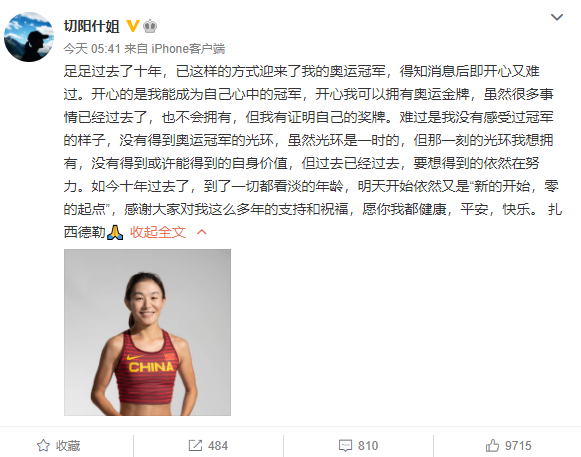Open the 切阳什姐 username link
This screenshot has width=581, height=457.
(92, 26)
